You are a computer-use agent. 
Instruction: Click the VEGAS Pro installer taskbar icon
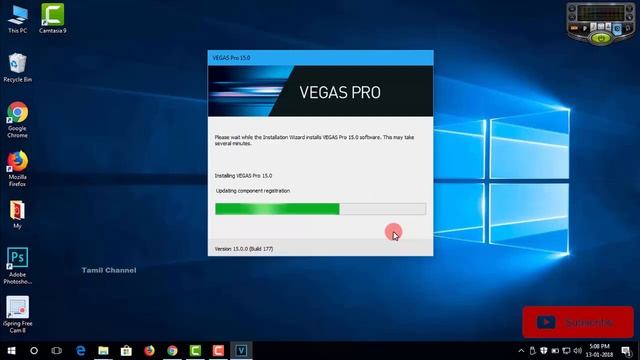point(241,351)
